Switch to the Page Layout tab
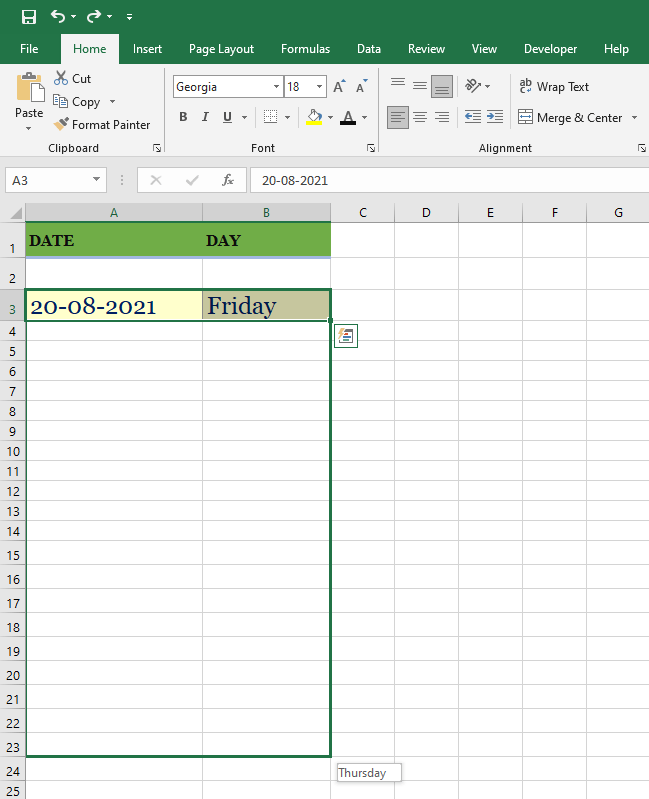 coord(221,49)
